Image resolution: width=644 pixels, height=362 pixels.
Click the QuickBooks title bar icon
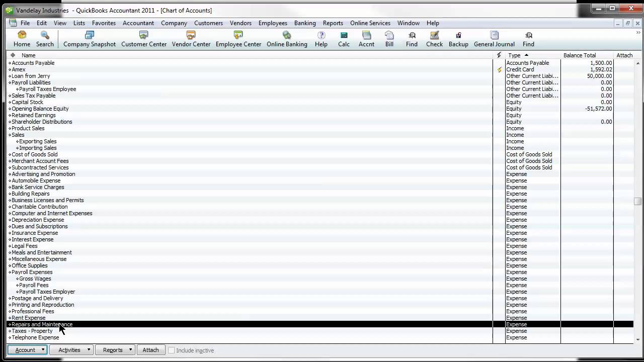click(9, 10)
